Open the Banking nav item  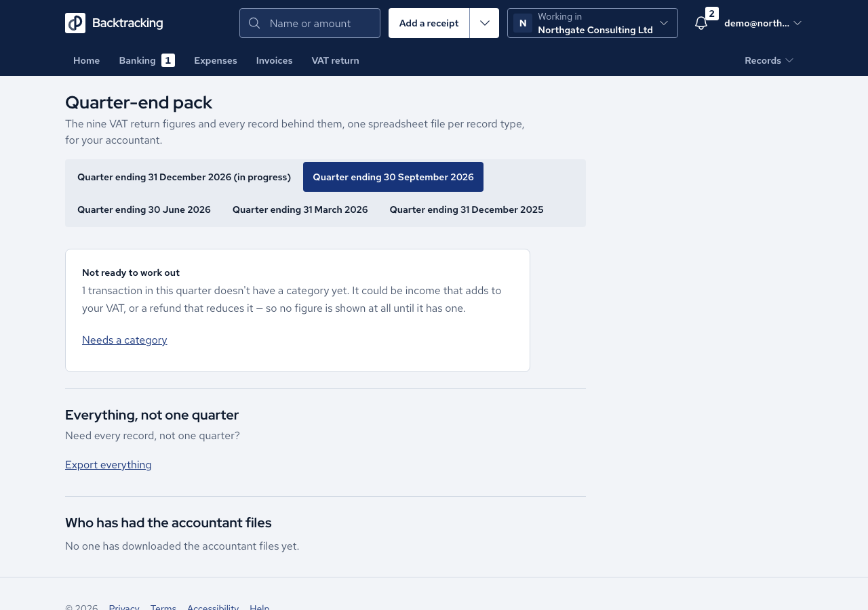tap(146, 60)
